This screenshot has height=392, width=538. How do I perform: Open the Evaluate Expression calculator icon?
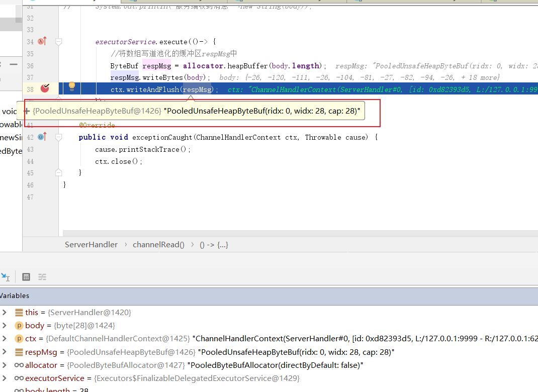[26, 276]
